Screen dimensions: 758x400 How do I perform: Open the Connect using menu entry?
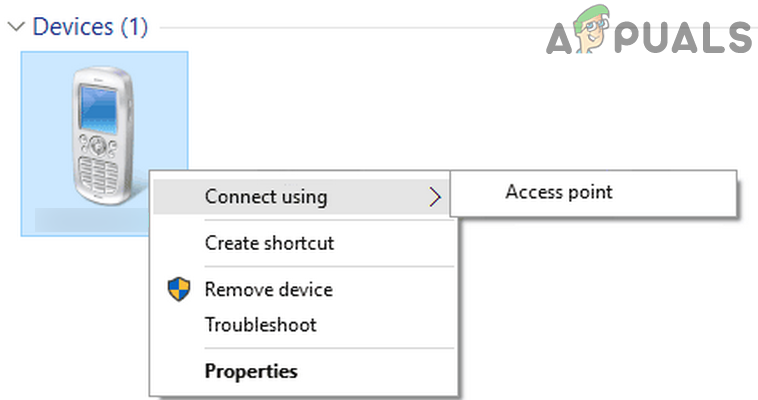[x=266, y=196]
